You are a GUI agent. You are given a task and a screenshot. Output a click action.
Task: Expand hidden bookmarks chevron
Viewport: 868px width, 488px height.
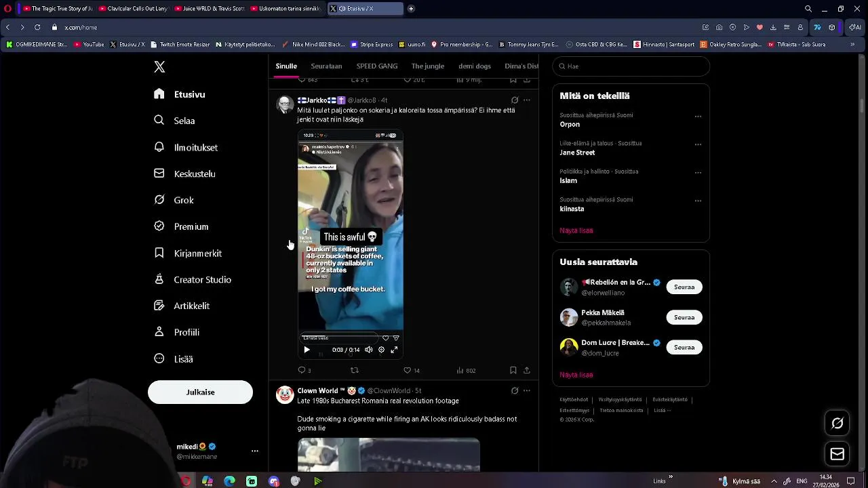tap(853, 45)
